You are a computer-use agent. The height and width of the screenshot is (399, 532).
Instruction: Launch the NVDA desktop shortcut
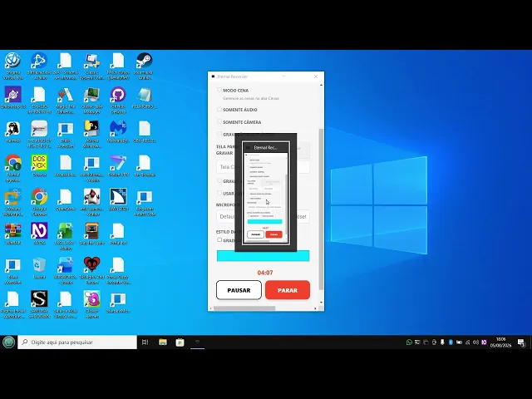point(39,231)
